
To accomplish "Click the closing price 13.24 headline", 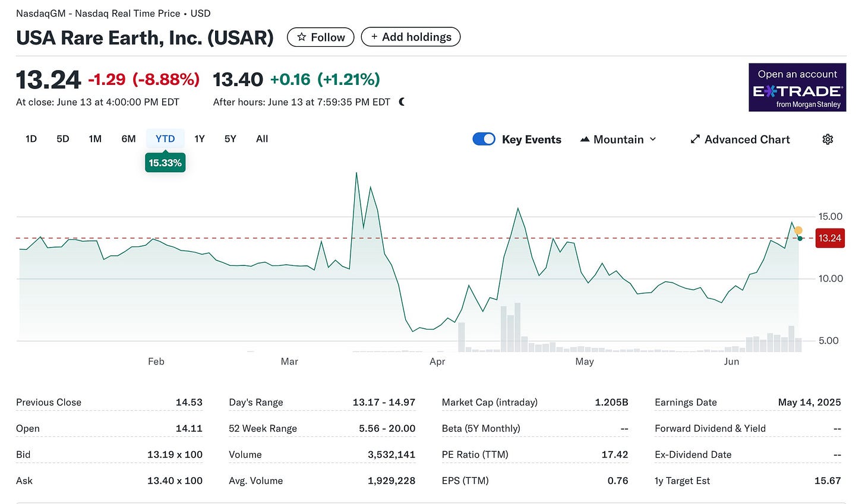I will point(48,80).
